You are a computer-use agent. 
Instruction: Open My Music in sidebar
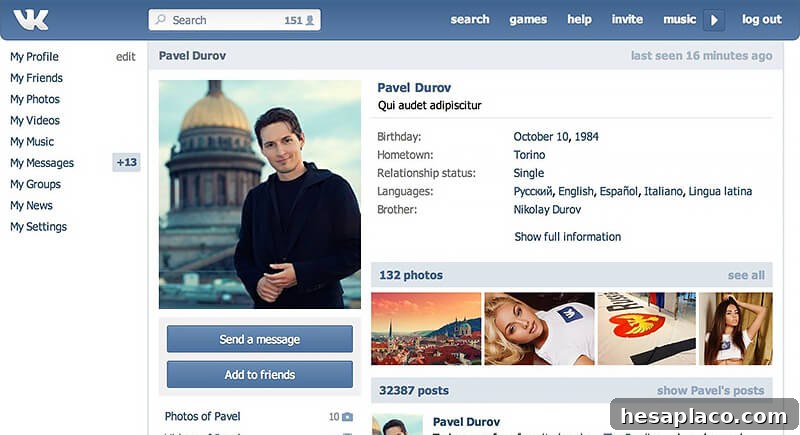pyautogui.click(x=32, y=142)
